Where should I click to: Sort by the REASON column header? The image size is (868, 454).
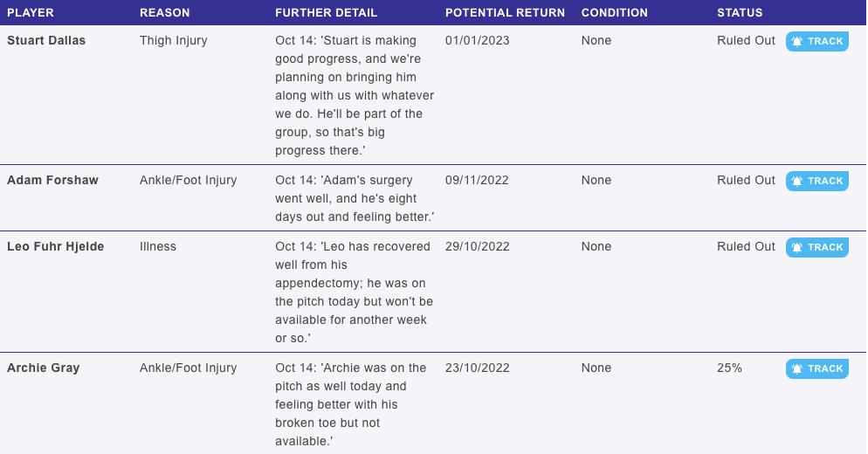tap(164, 13)
